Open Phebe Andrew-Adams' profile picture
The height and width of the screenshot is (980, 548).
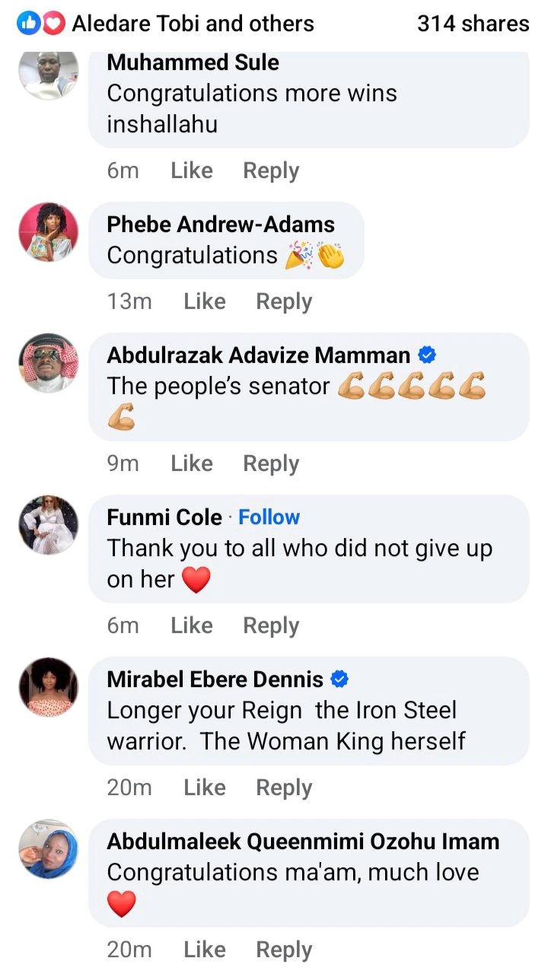tap(49, 233)
